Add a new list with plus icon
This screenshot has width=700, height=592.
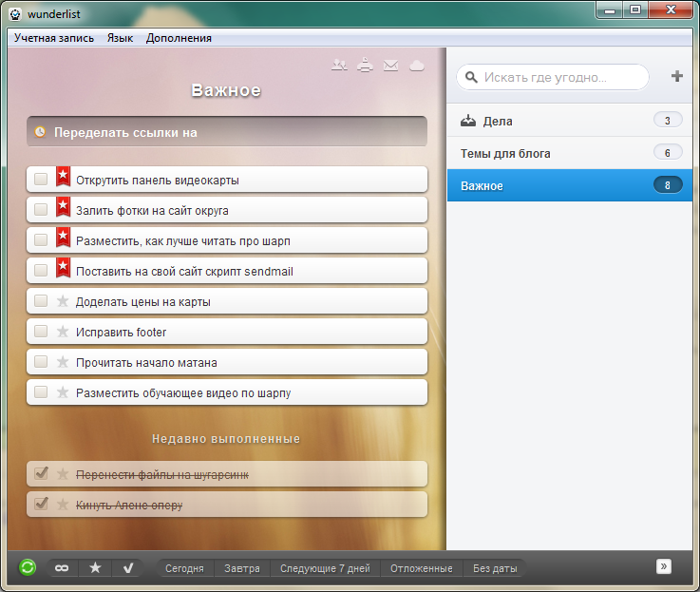point(677,76)
